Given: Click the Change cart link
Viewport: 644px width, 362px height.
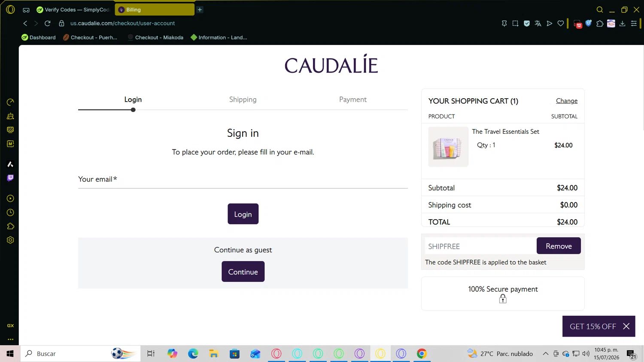Looking at the screenshot, I should pos(567,101).
